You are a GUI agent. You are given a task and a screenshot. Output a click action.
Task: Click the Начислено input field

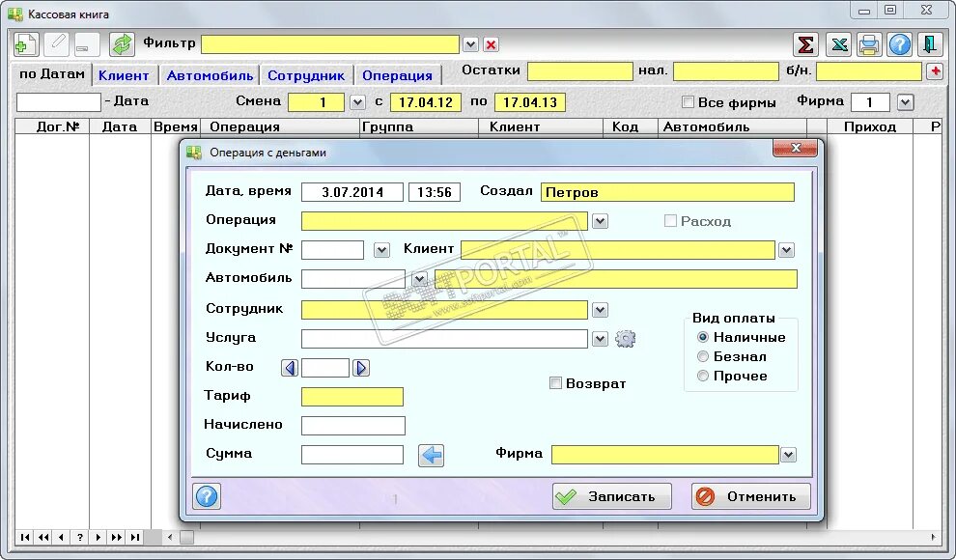[353, 426]
